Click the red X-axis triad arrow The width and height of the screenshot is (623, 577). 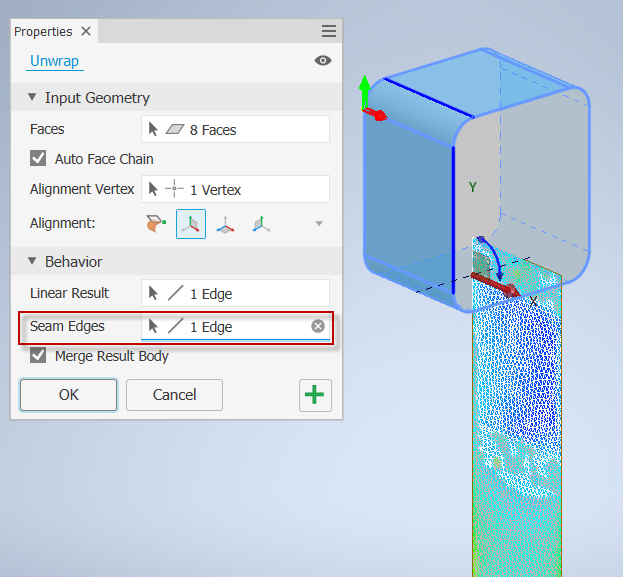click(375, 114)
